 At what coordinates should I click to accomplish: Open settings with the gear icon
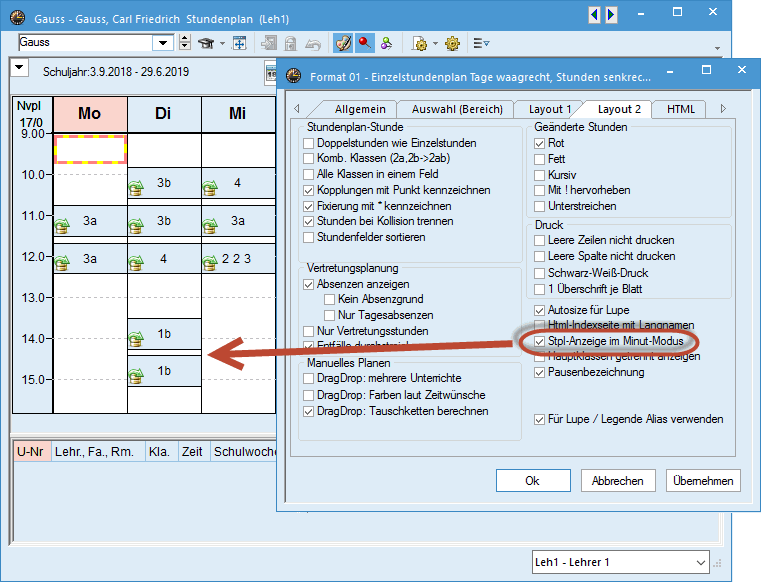[452, 43]
